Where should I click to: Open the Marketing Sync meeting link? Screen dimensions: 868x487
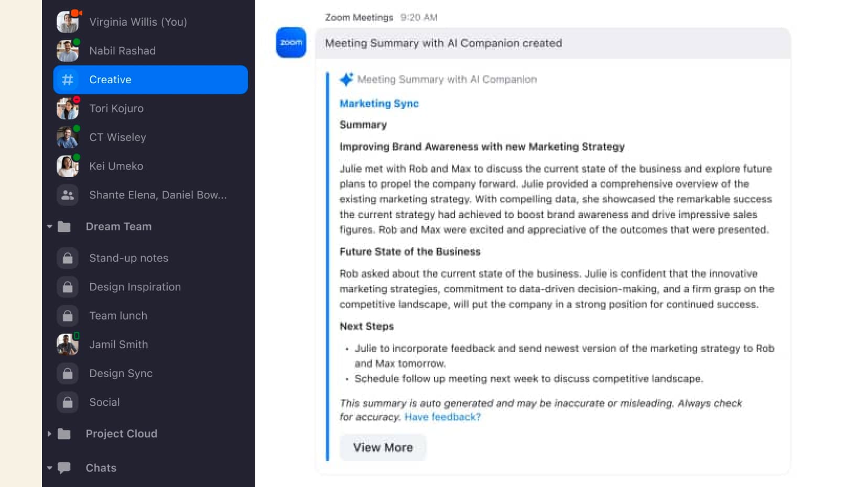coord(379,103)
